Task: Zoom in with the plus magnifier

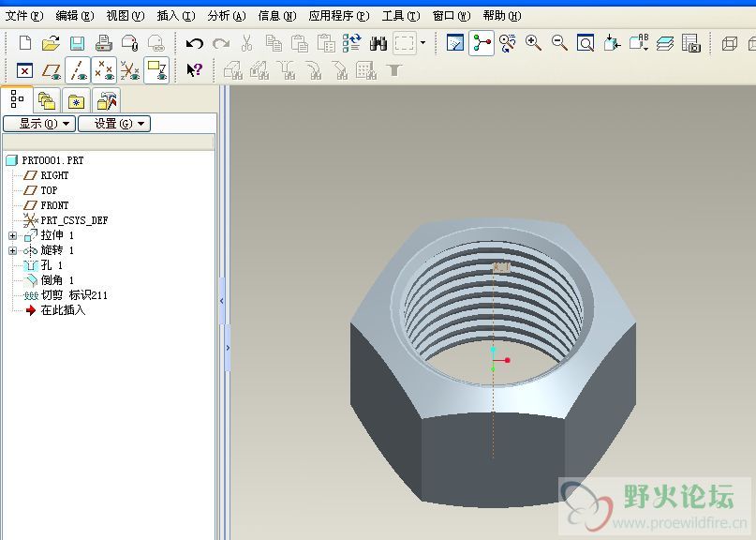Action: coord(533,43)
